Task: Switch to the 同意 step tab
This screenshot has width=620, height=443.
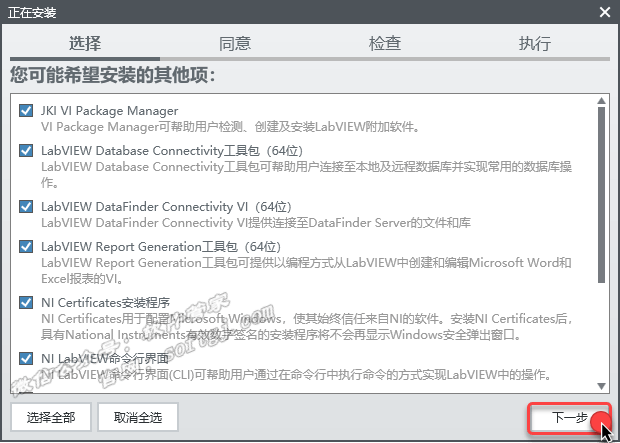Action: click(235, 43)
